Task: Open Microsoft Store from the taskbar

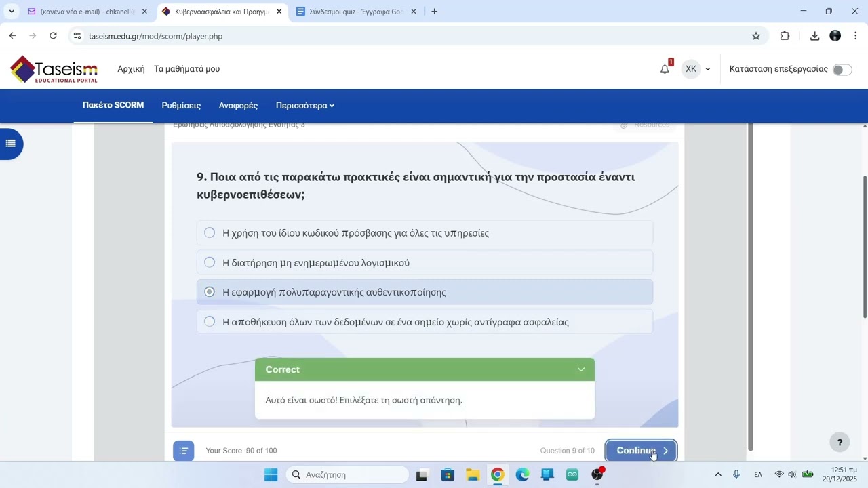Action: tap(448, 474)
